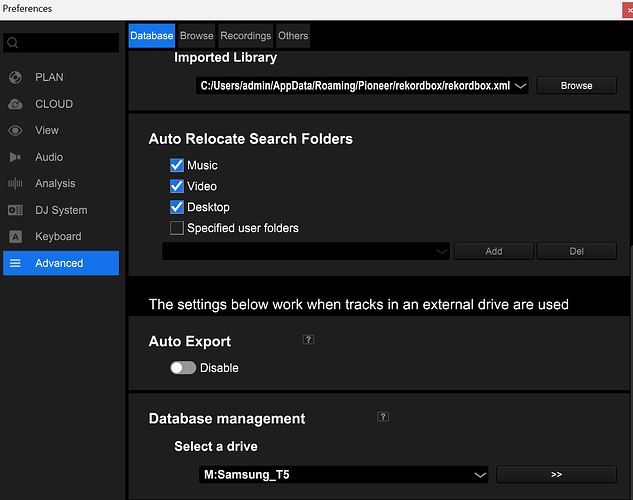Click the Analysis waveform icon
This screenshot has width=633, height=500.
tap(15, 184)
